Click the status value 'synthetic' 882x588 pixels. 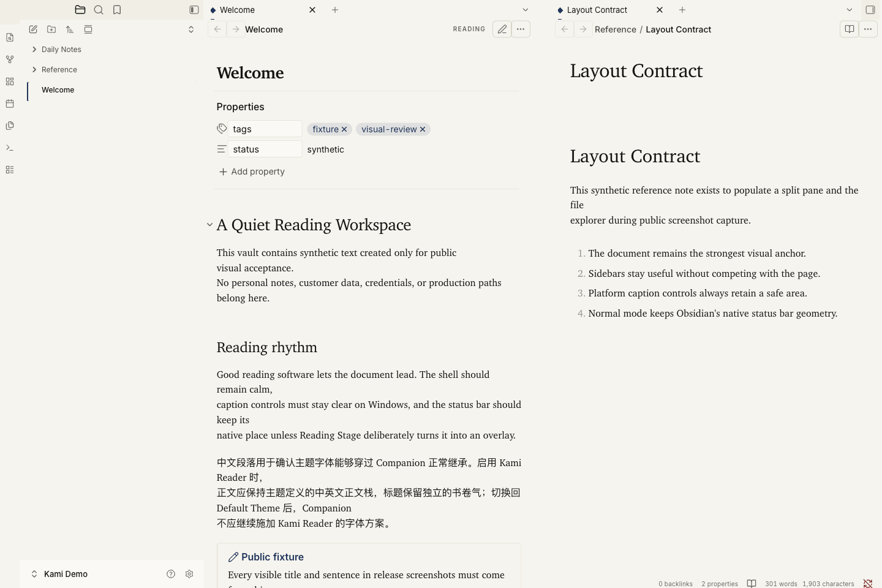[x=326, y=149]
